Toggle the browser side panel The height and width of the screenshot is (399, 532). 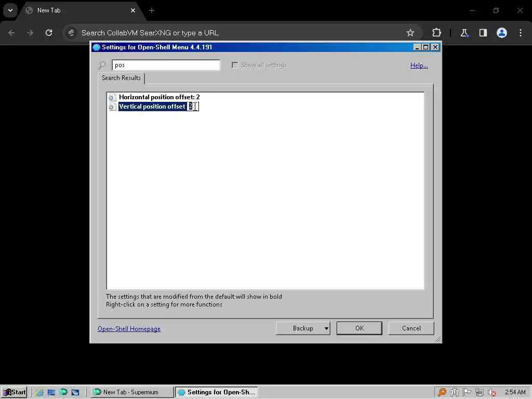[483, 33]
